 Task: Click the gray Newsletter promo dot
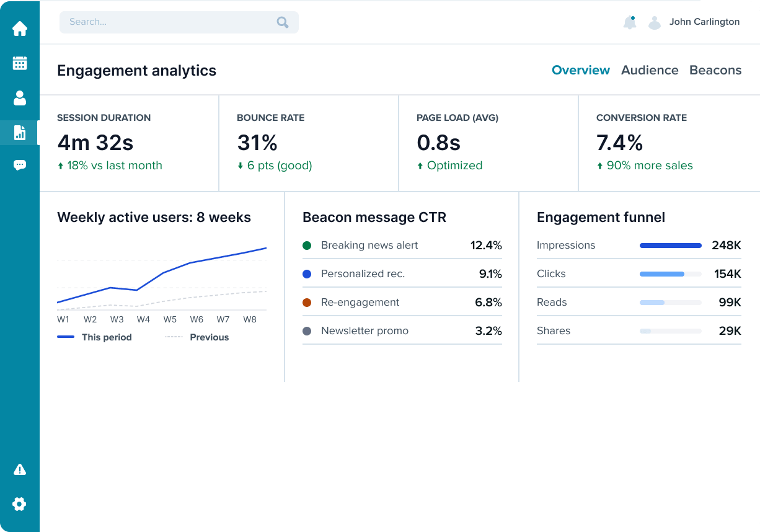[307, 331]
